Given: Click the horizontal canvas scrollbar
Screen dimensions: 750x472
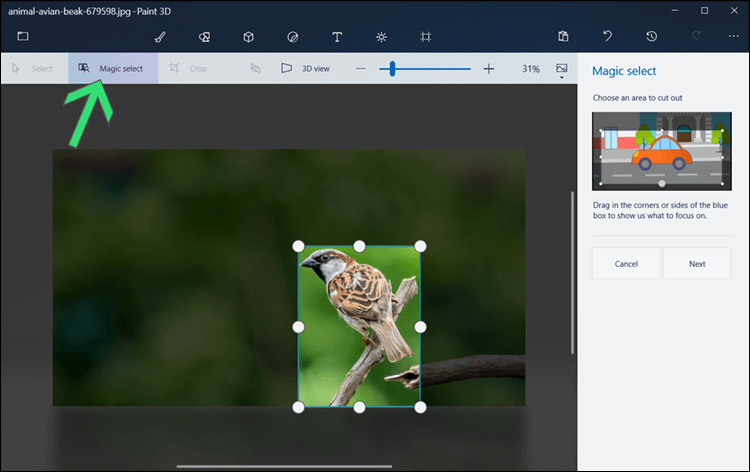Looking at the screenshot, I should [x=284, y=466].
